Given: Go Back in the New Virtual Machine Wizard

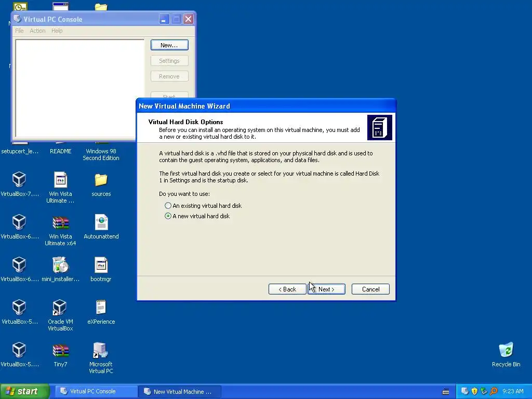Looking at the screenshot, I should 287,289.
